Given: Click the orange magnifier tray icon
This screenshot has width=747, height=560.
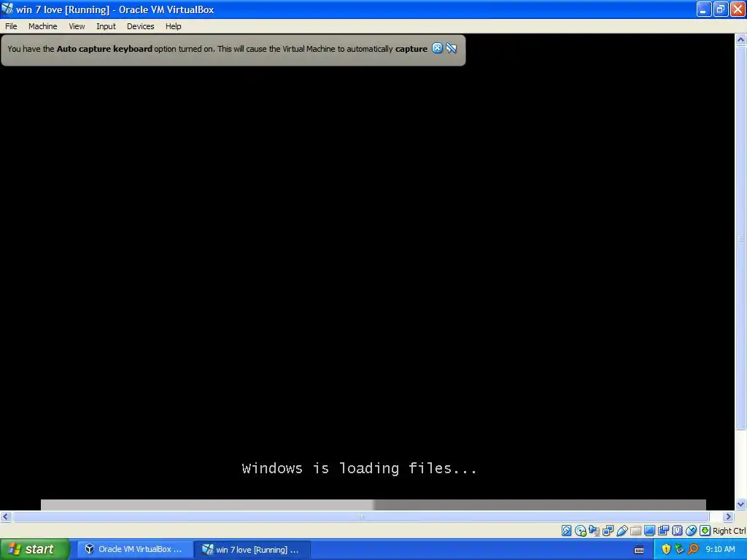Looking at the screenshot, I should click(693, 549).
